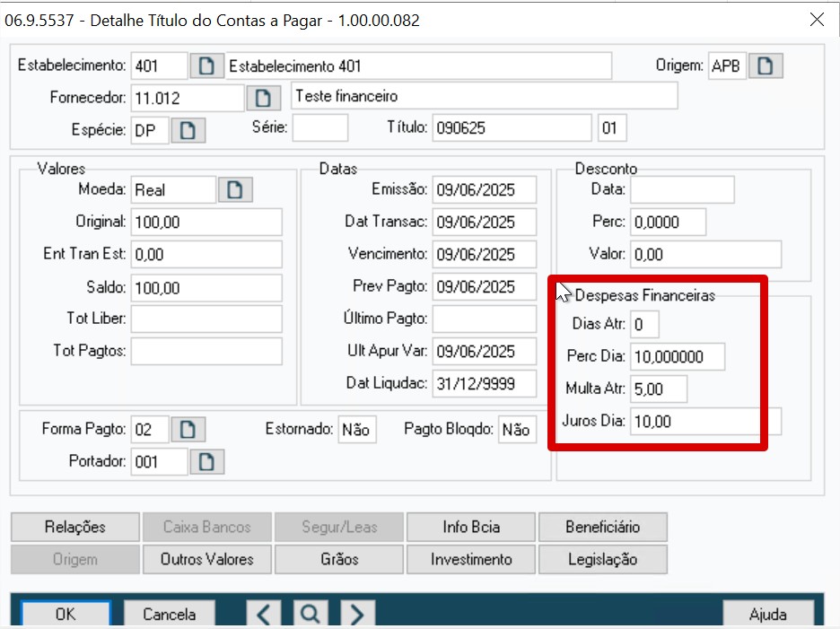This screenshot has width=840, height=629.
Task: Select the Desconto Perc field
Action: (668, 222)
